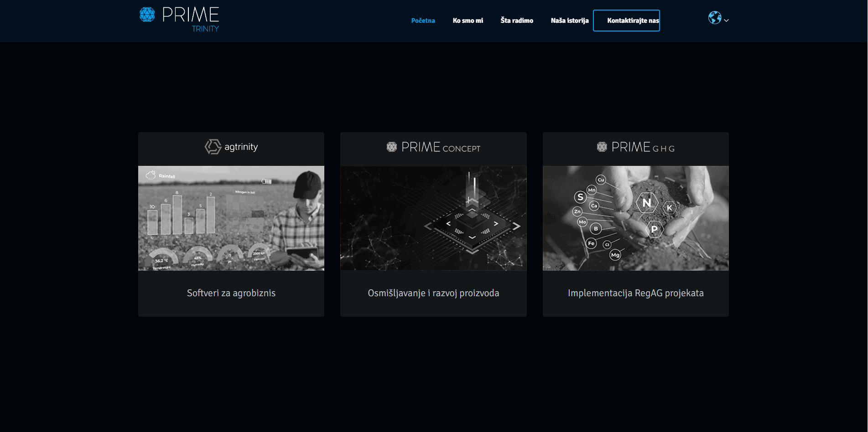Select the agtrinity card title text
The width and height of the screenshot is (868, 432).
pos(241,147)
